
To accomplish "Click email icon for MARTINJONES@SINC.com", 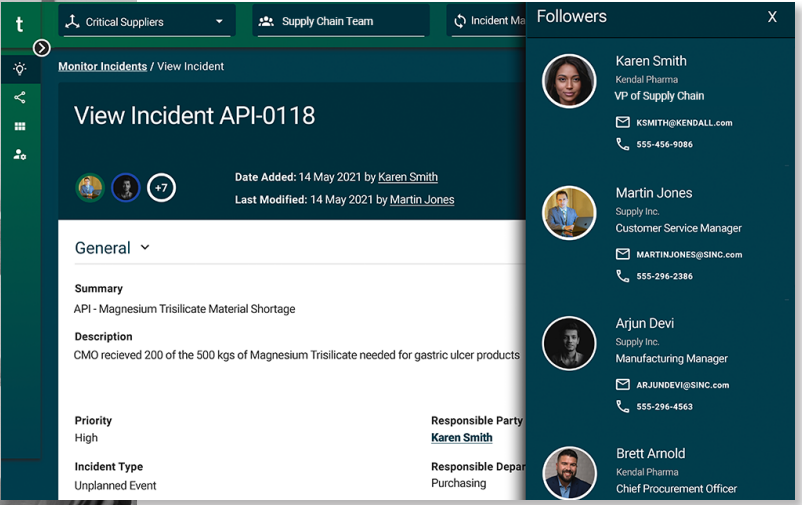I will (622, 254).
